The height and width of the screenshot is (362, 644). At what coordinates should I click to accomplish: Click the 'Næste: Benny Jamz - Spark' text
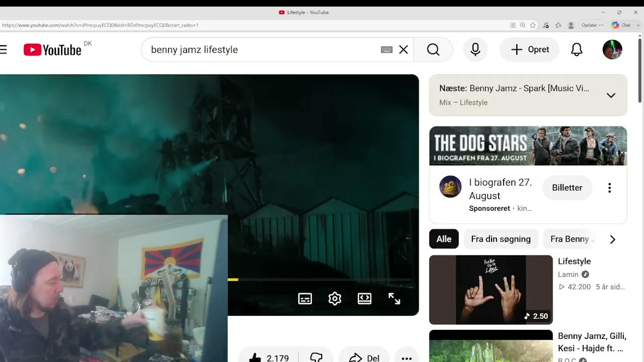pyautogui.click(x=514, y=88)
